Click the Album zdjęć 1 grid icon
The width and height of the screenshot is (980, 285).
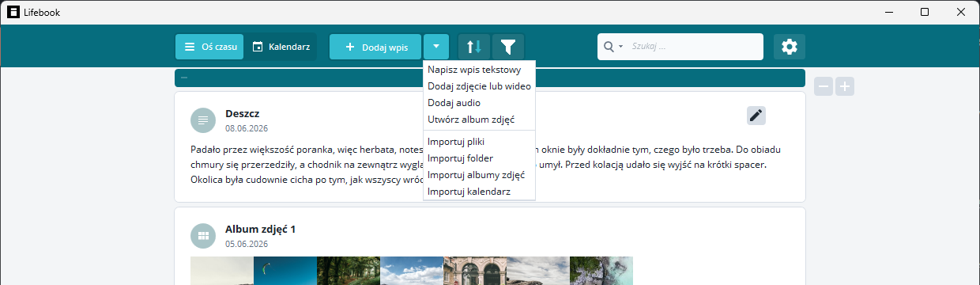point(203,236)
